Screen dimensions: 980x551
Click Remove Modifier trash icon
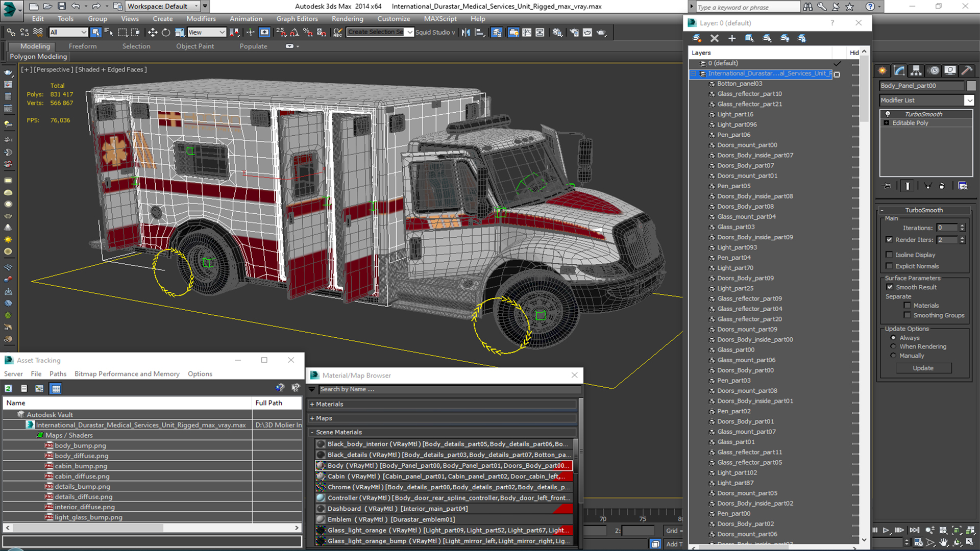(942, 186)
